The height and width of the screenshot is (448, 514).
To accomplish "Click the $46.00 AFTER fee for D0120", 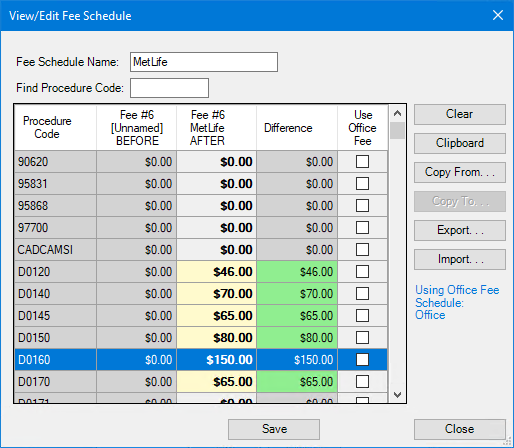I will 217,272.
